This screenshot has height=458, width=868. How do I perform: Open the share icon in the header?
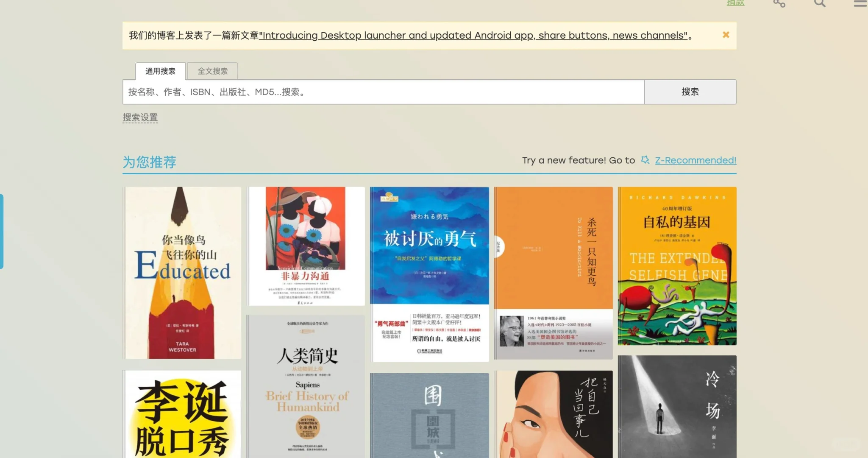point(779,3)
